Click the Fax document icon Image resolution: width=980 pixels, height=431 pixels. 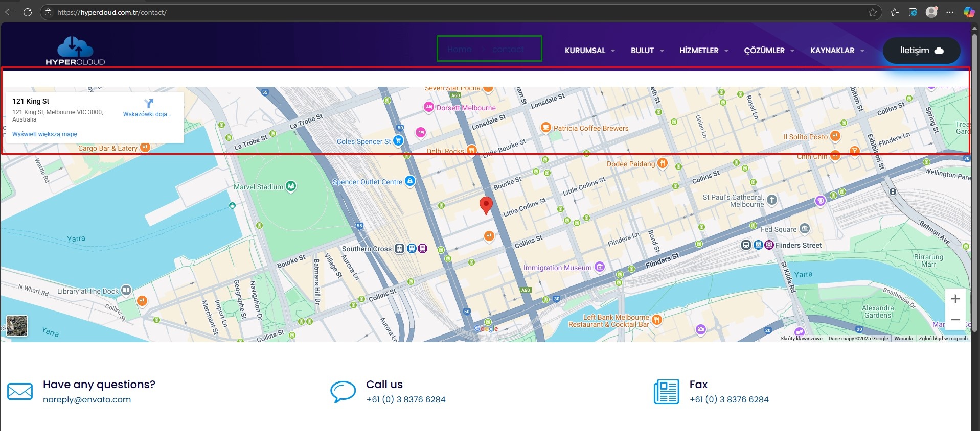pos(667,392)
